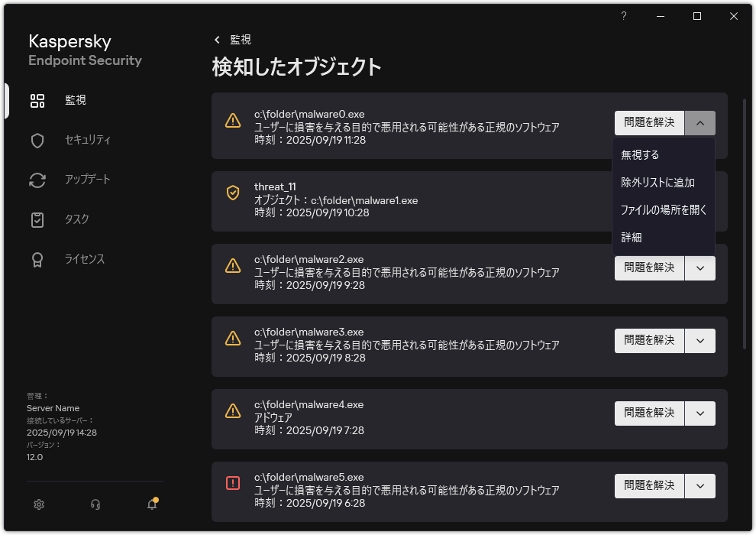
Task: View notifications via the bell icon
Action: [150, 504]
